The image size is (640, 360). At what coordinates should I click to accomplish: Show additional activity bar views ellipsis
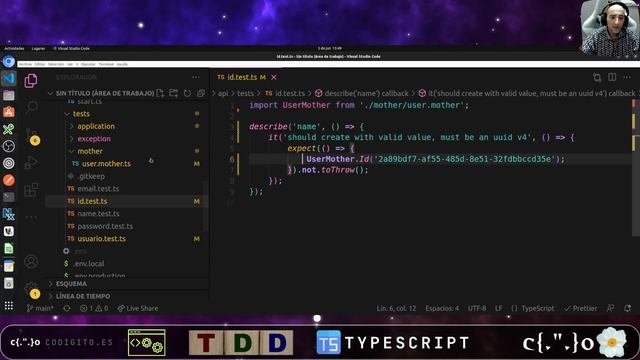[31, 217]
